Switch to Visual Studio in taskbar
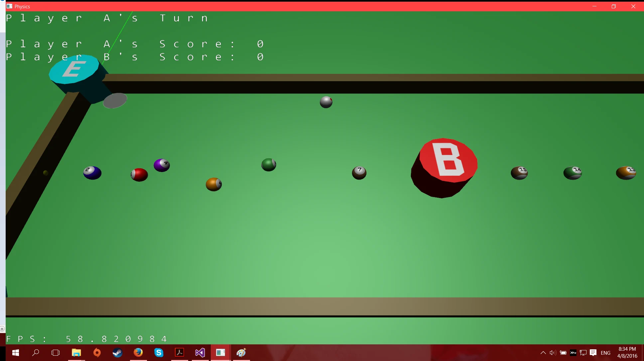Viewport: 644px width, 361px height. pyautogui.click(x=200, y=353)
